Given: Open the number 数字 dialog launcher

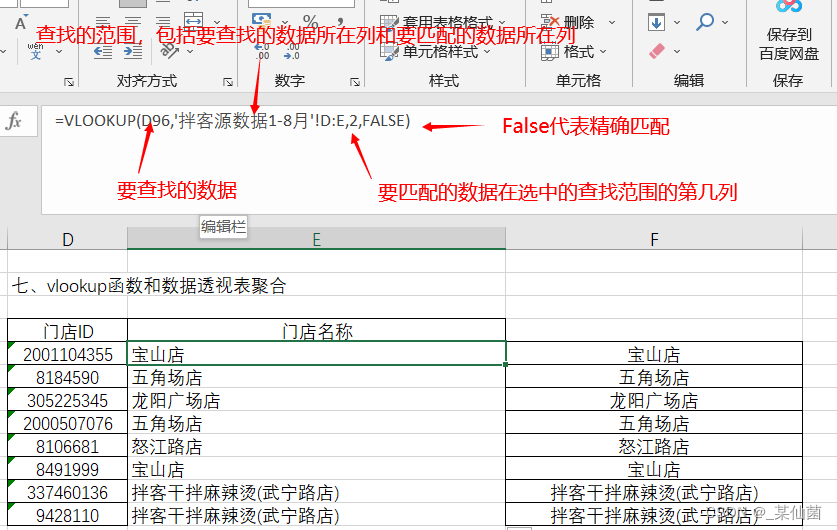Looking at the screenshot, I should (355, 82).
